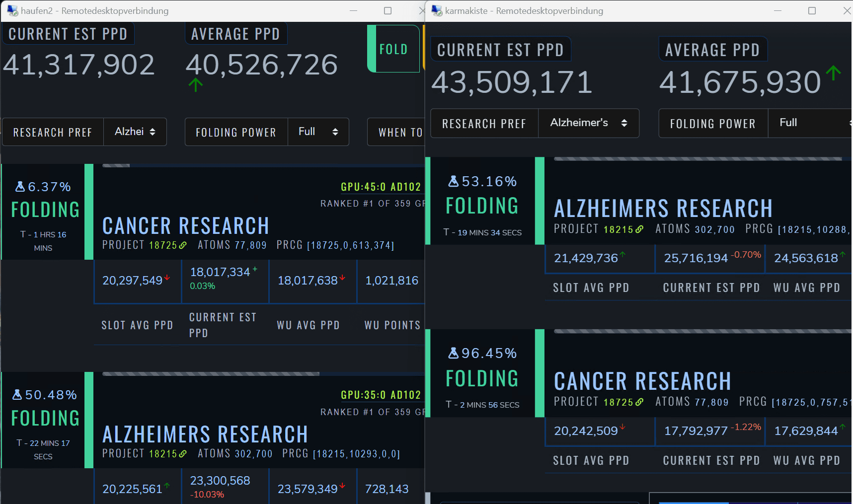Image resolution: width=853 pixels, height=504 pixels.
Task: Open the link icon after project 18215 in karmakiste
Action: [x=639, y=229]
